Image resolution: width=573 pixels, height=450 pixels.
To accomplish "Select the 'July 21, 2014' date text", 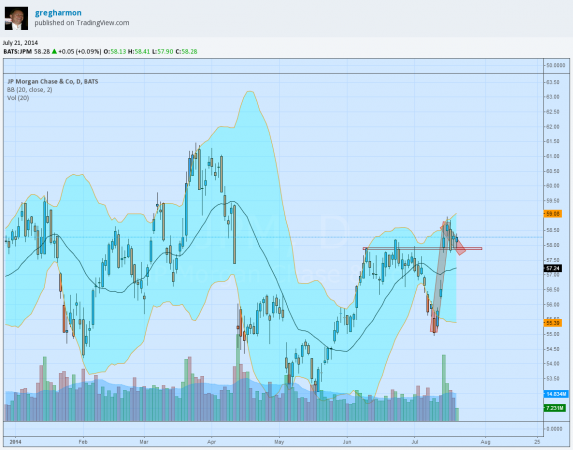I will tap(20, 43).
